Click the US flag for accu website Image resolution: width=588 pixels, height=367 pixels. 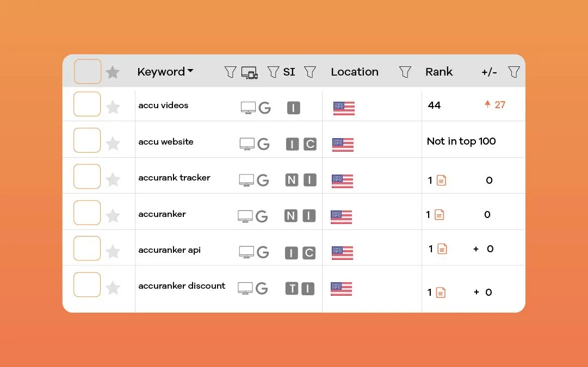343,145
